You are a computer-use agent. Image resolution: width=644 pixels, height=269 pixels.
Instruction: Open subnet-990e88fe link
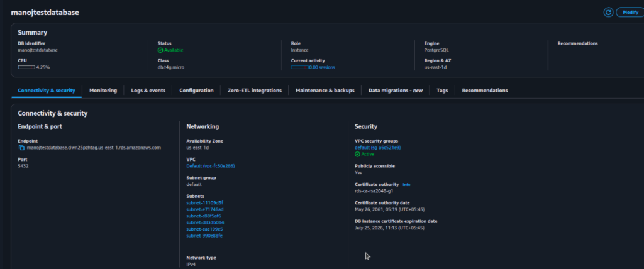[204, 235]
